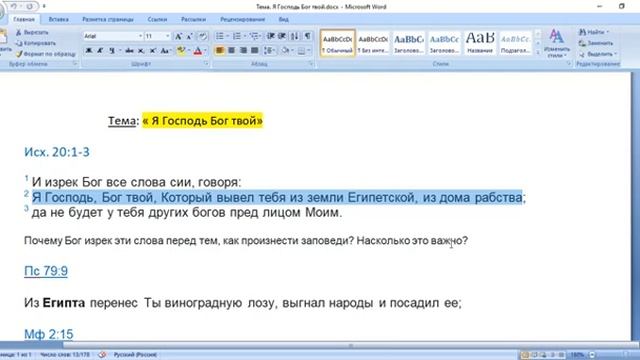The image size is (640, 360).
Task: Increase paragraph indent
Action: (282, 36)
